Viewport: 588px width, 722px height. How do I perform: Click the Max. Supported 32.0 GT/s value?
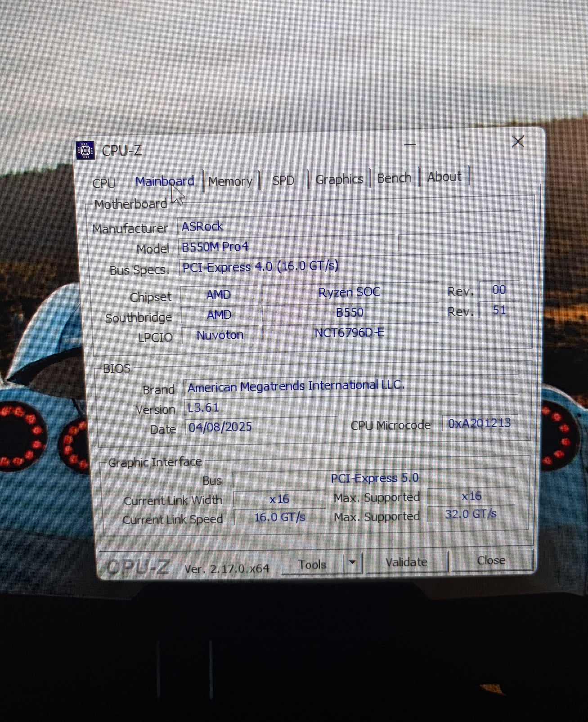471,514
